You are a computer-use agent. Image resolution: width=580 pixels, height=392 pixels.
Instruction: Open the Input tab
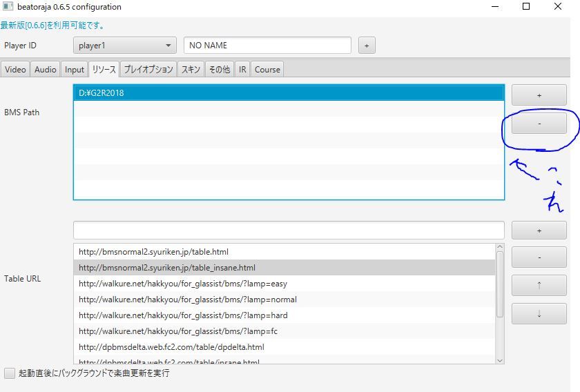75,70
